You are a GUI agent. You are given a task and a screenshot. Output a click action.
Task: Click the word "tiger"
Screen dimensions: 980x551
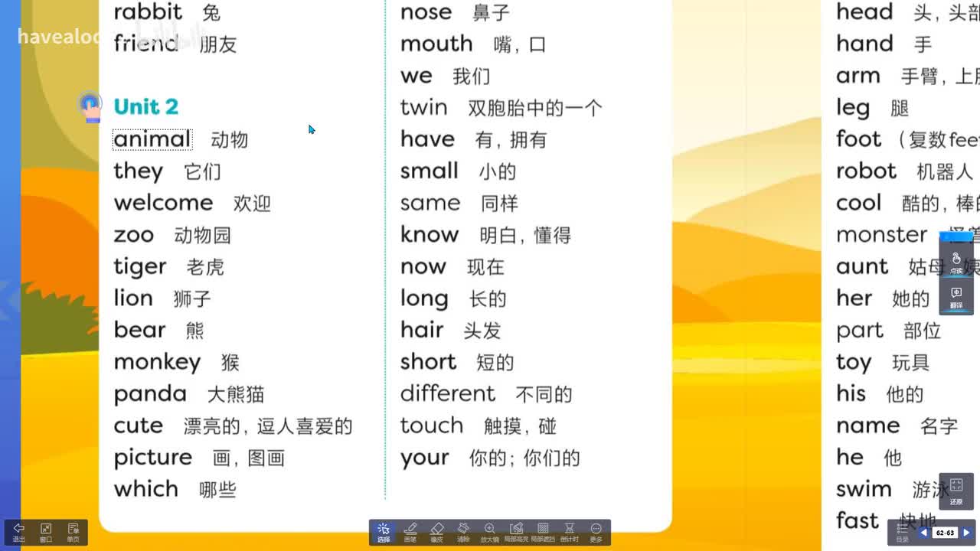(140, 266)
